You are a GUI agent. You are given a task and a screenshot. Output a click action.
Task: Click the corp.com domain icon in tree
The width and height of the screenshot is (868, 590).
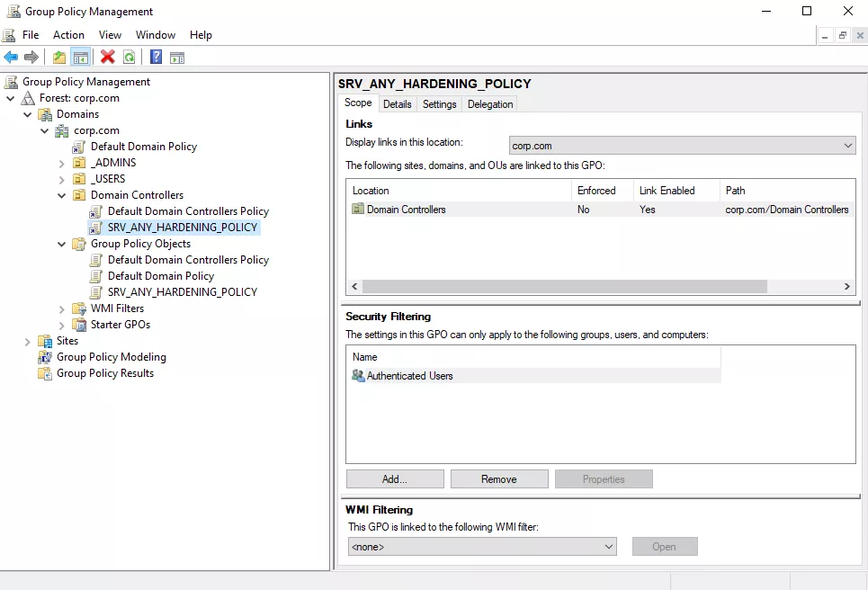[x=62, y=130]
